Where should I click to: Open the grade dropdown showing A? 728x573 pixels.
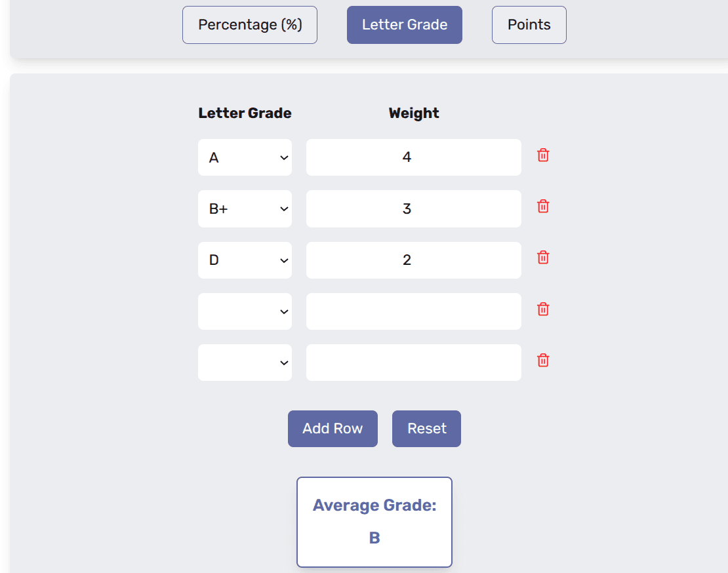pos(245,157)
